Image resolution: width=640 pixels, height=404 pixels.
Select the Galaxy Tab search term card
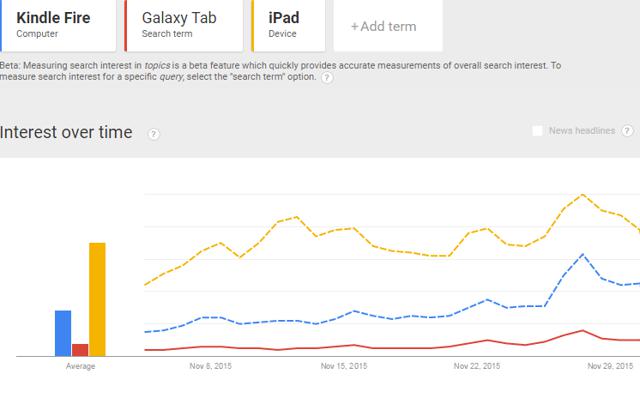click(184, 25)
